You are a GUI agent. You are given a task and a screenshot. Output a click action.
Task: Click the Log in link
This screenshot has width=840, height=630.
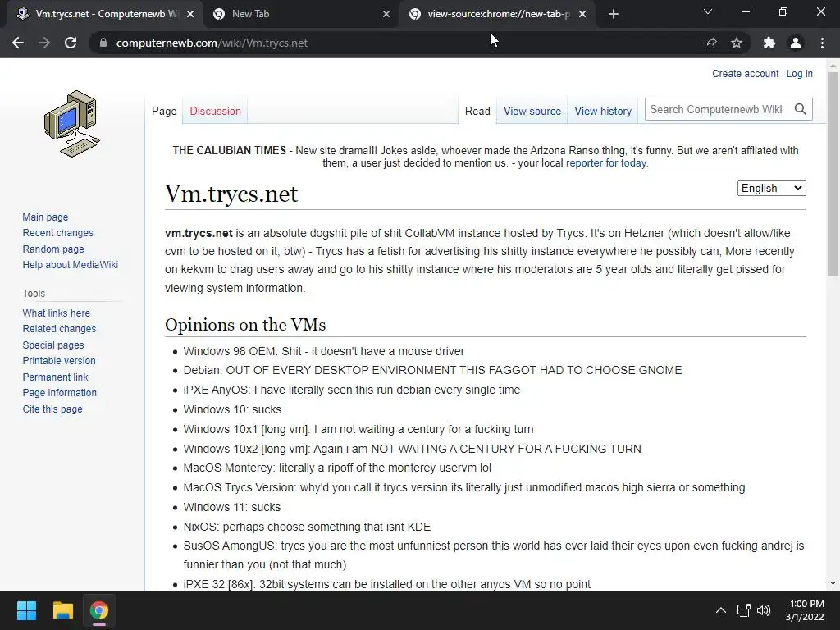point(799,73)
